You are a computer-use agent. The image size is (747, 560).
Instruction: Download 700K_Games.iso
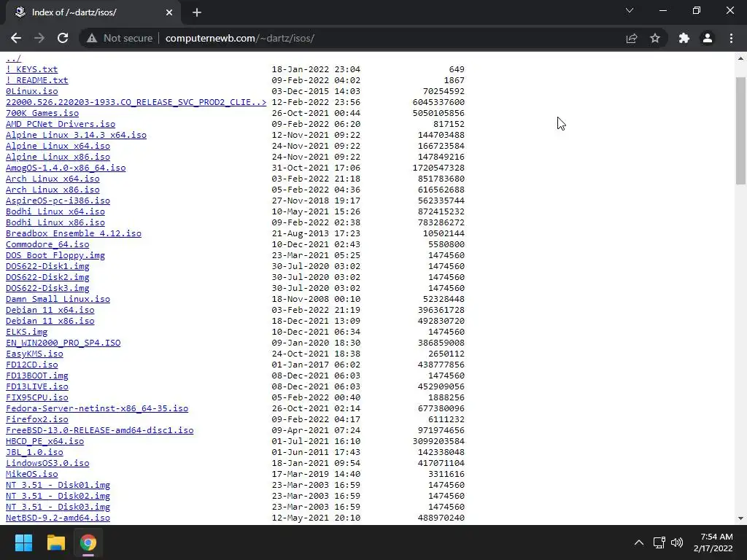(x=42, y=113)
